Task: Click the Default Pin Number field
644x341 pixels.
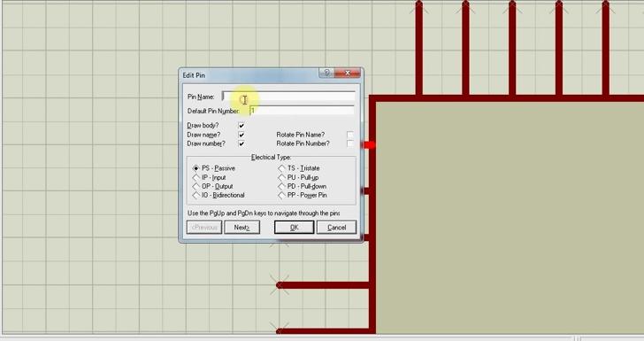Action: pyautogui.click(x=302, y=110)
